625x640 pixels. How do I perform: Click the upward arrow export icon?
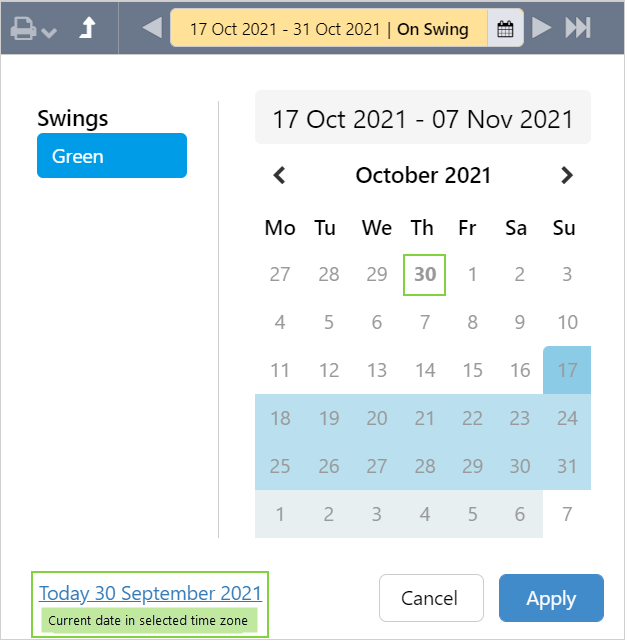[x=87, y=28]
